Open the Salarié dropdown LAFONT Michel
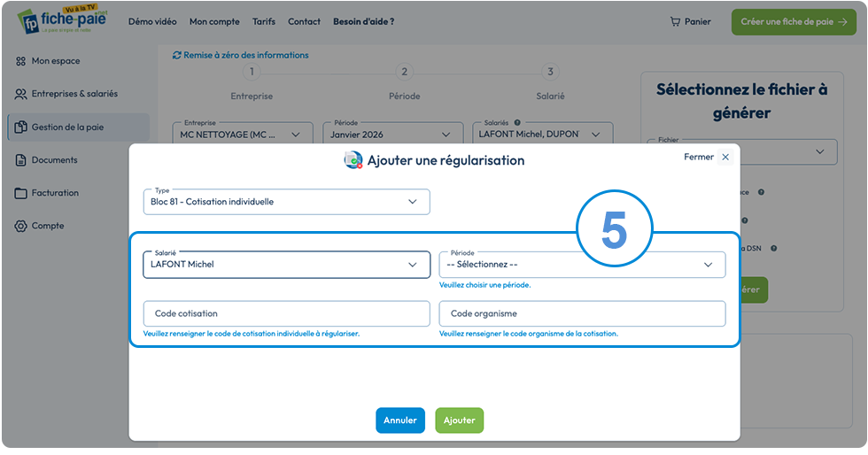 pos(286,265)
